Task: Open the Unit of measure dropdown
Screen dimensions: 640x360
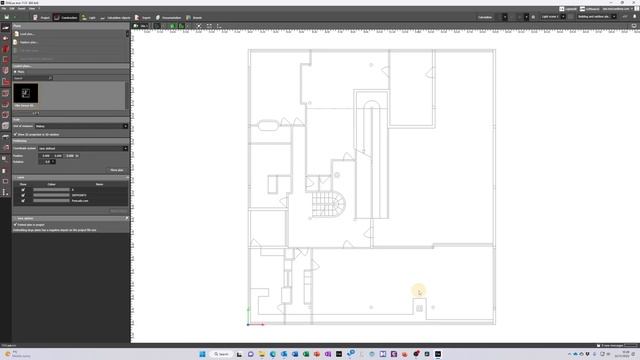Action: 81,126
